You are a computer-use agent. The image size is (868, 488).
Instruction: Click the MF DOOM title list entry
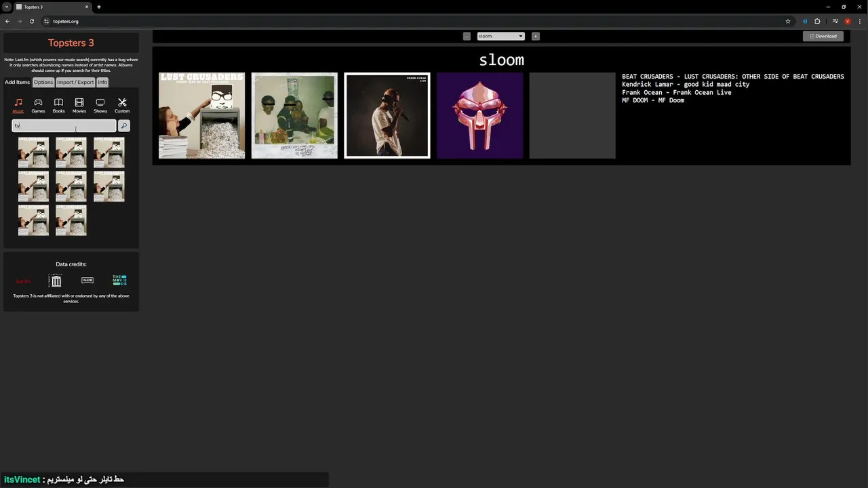click(653, 100)
